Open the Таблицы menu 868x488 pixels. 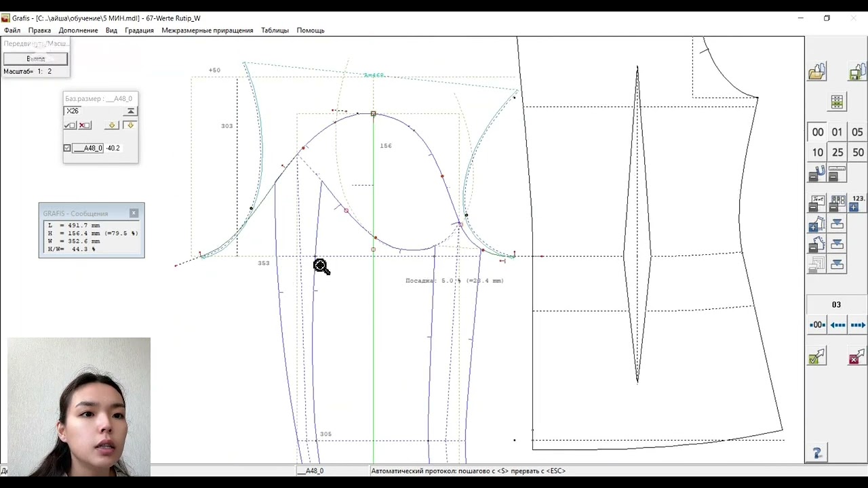[275, 30]
